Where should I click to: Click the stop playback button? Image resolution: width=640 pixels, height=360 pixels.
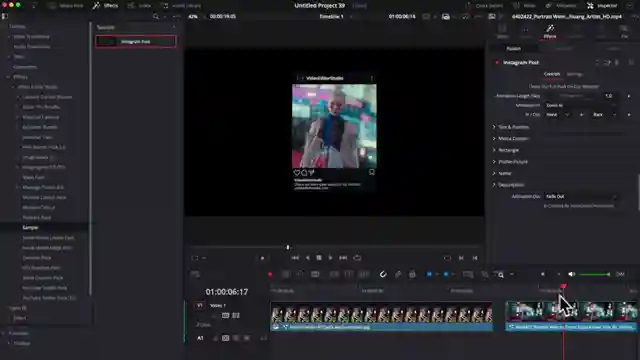[x=319, y=258]
